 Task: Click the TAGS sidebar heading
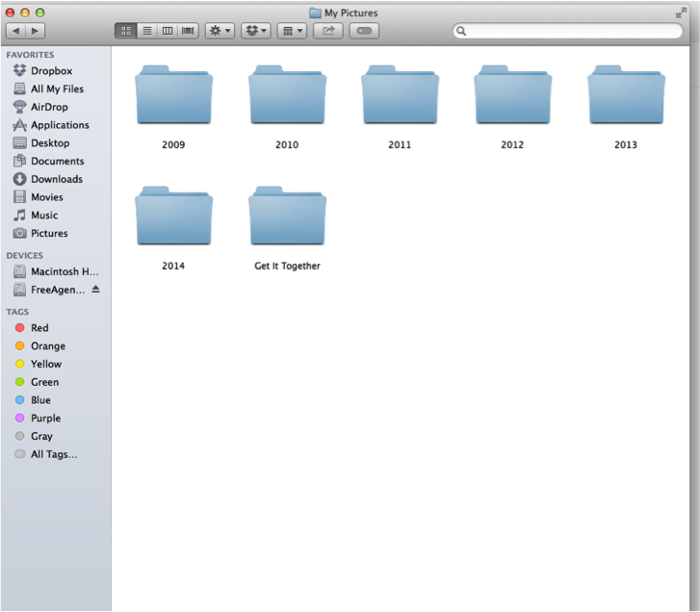click(x=17, y=312)
